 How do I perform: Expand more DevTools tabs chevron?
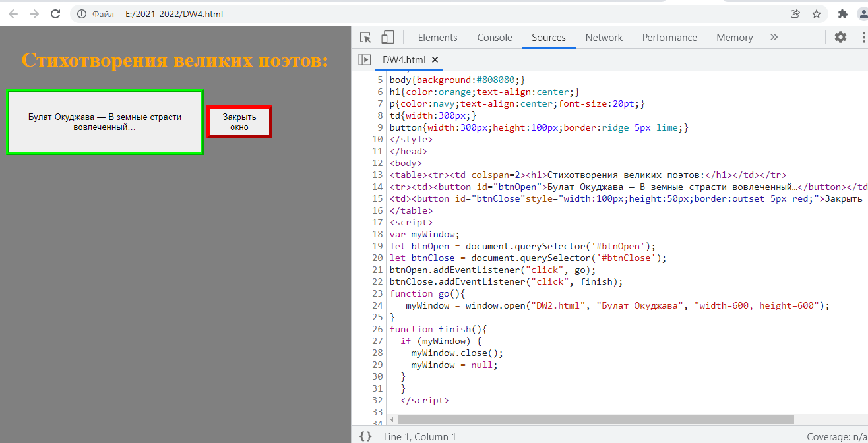774,38
